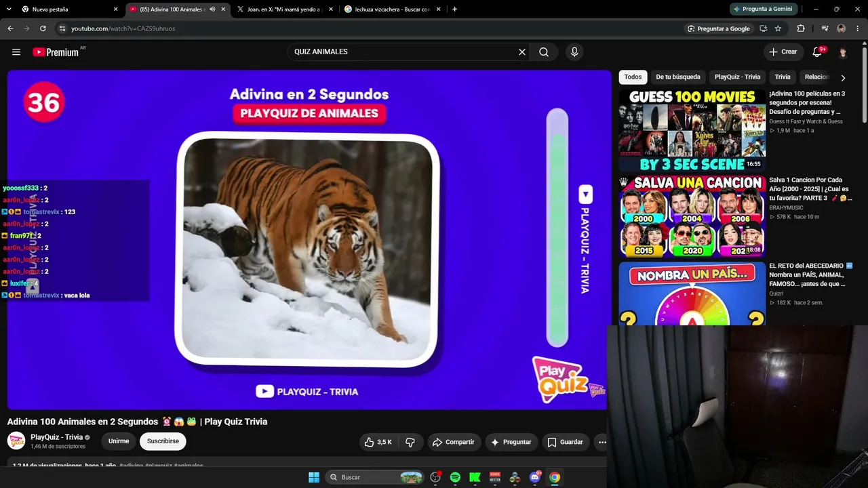
Task: Click the tiger video player
Action: (309, 240)
